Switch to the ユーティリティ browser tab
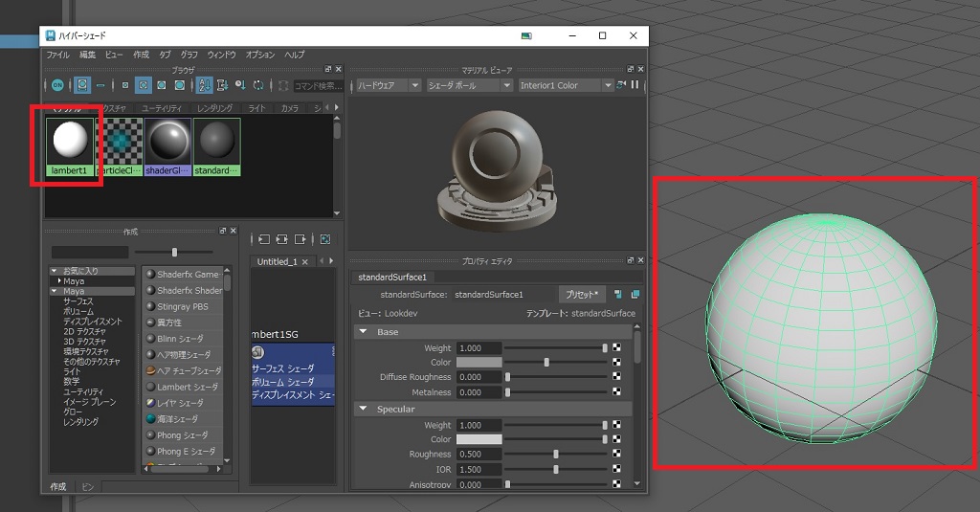The width and height of the screenshot is (980, 512). coord(162,108)
